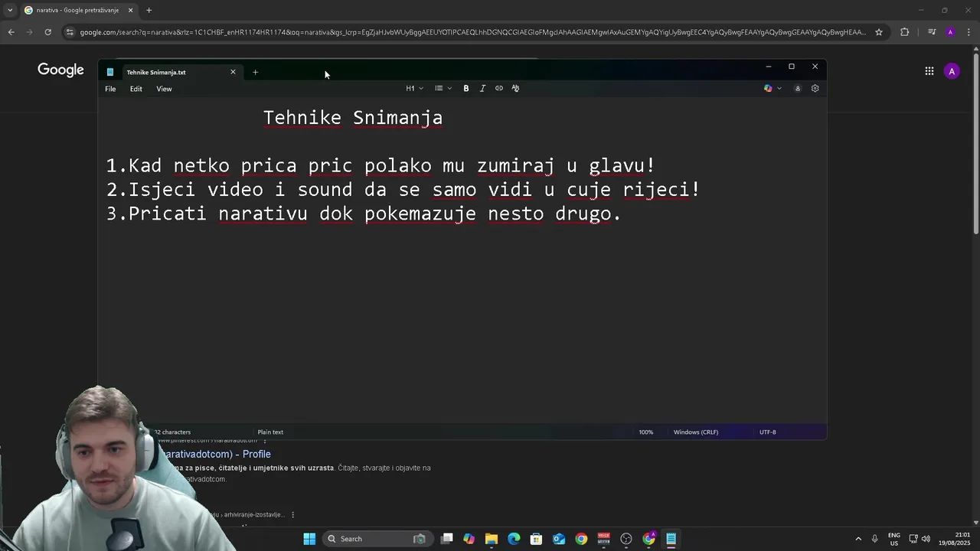Click the line starting with 2.Isjeci video
The height and width of the screenshot is (551, 980).
(x=403, y=189)
